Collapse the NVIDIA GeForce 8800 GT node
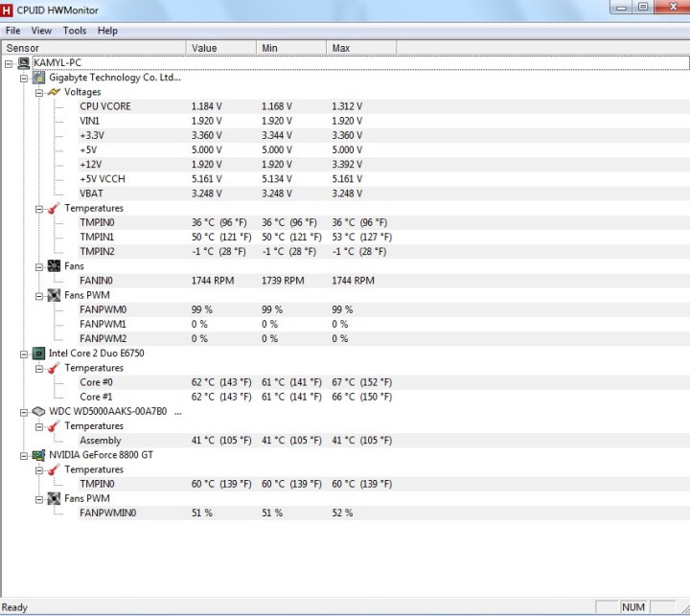The width and height of the screenshot is (690, 616). click(x=24, y=456)
